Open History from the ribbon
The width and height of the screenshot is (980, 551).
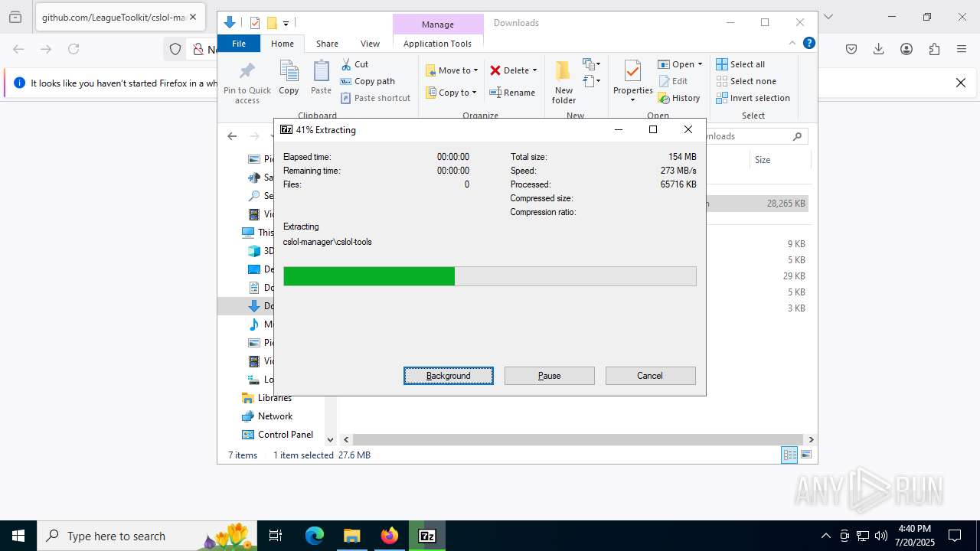679,98
